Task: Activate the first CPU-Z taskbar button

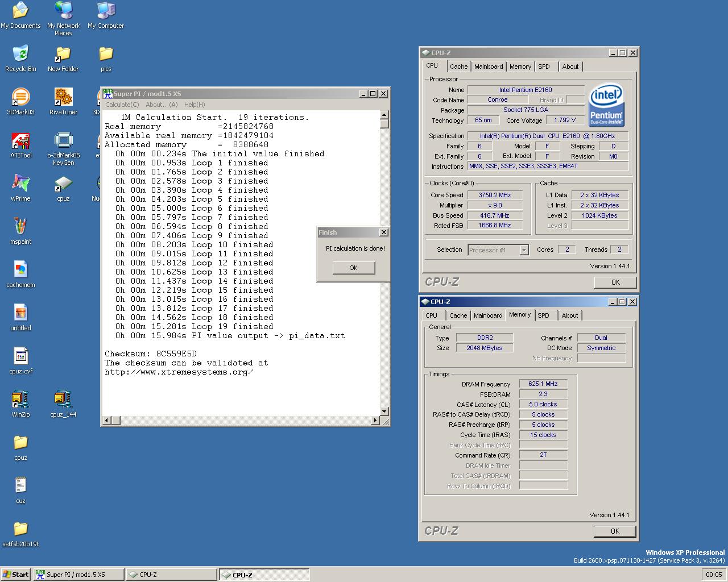Action: (x=172, y=575)
